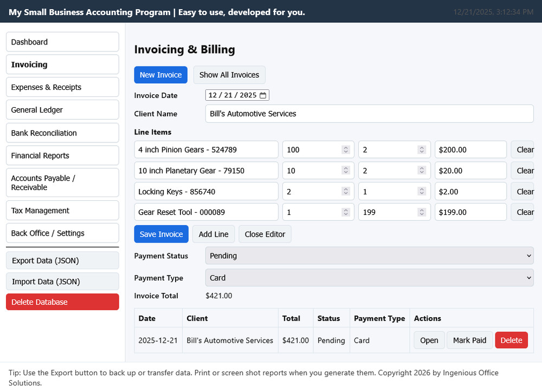Clear the Locking Keys line item
This screenshot has height=392, width=542.
coord(524,192)
